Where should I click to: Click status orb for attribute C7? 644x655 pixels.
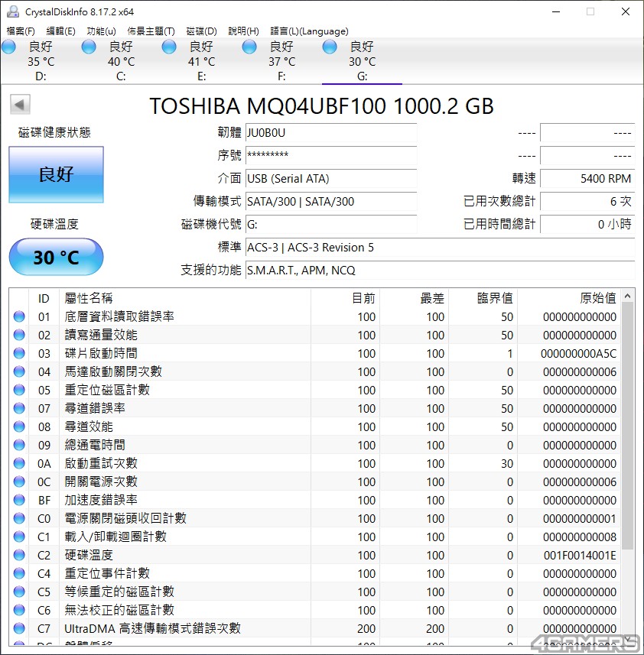(x=19, y=629)
